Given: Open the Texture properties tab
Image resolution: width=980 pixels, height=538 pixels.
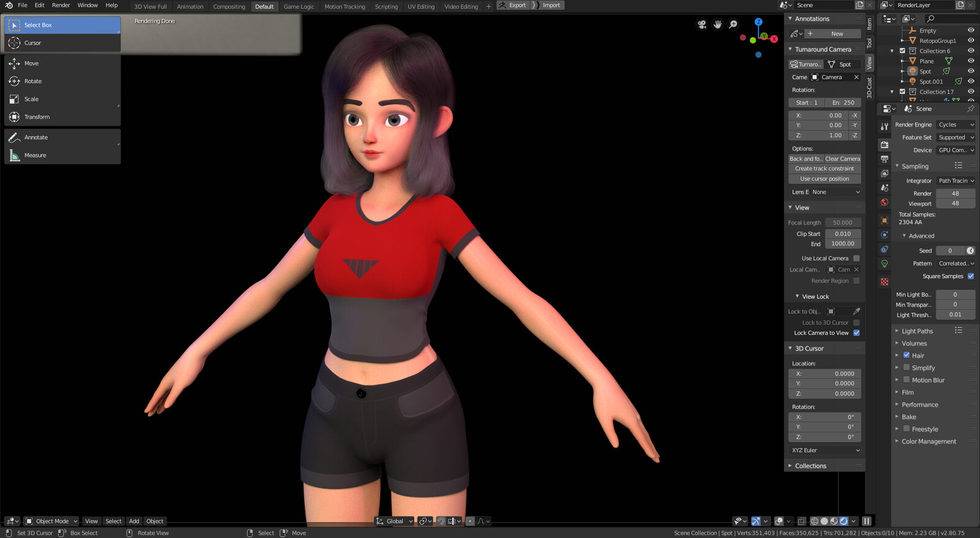Looking at the screenshot, I should coord(884,282).
